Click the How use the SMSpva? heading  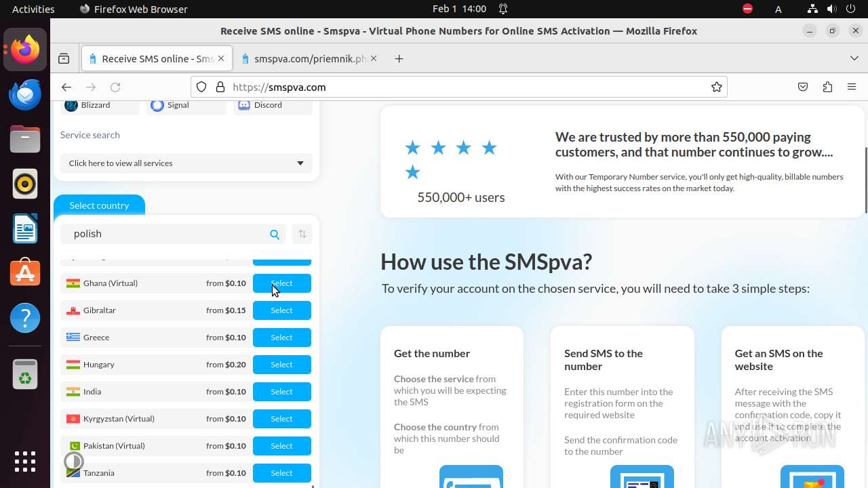coord(486,262)
